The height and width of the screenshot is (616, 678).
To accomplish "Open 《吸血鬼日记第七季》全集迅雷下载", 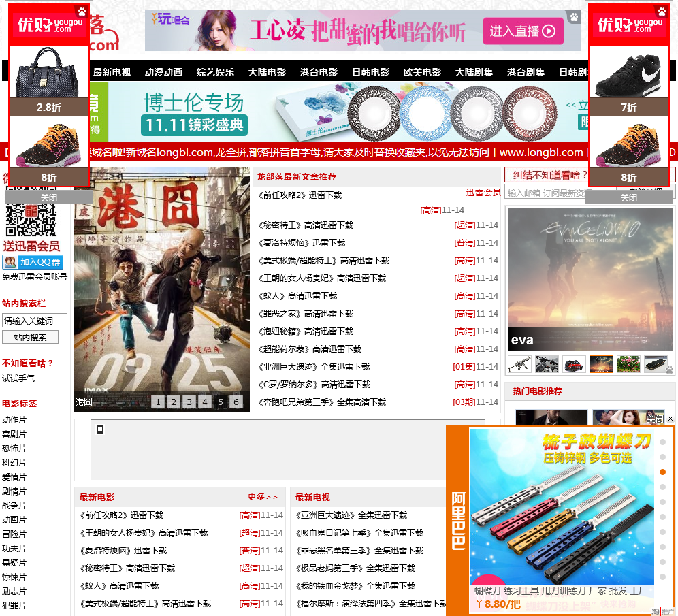I will click(359, 532).
